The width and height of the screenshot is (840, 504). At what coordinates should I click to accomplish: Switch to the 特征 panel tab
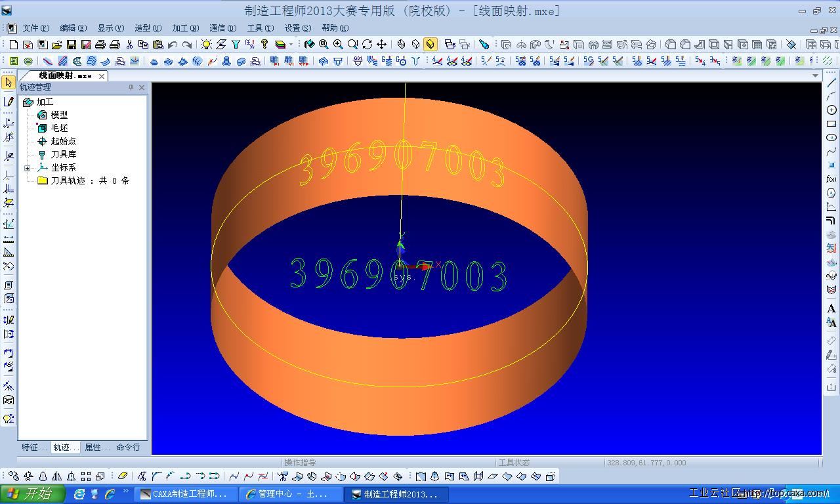[34, 448]
